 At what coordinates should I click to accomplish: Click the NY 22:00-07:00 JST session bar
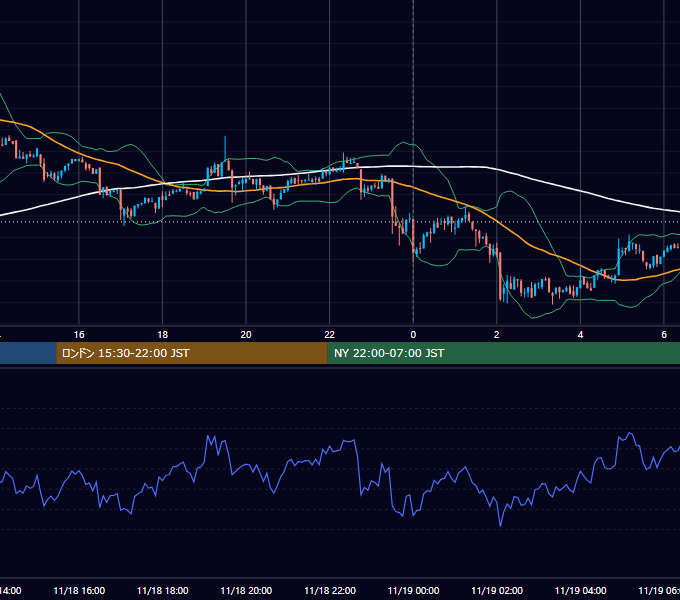coord(503,353)
